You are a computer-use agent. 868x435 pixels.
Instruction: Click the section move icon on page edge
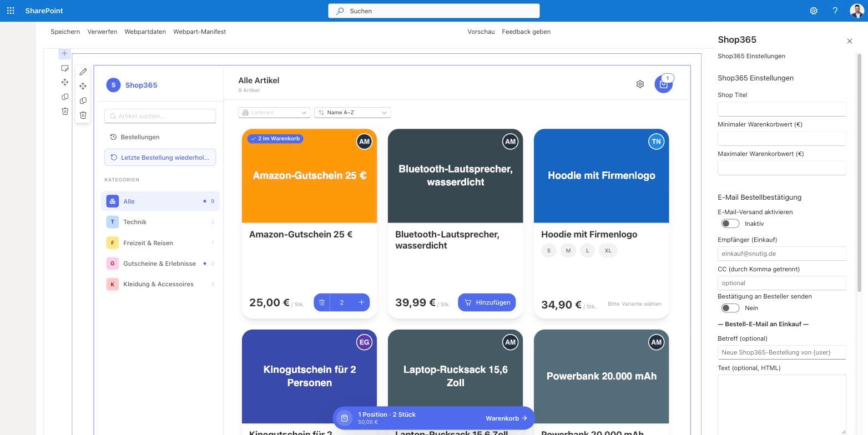tap(65, 83)
